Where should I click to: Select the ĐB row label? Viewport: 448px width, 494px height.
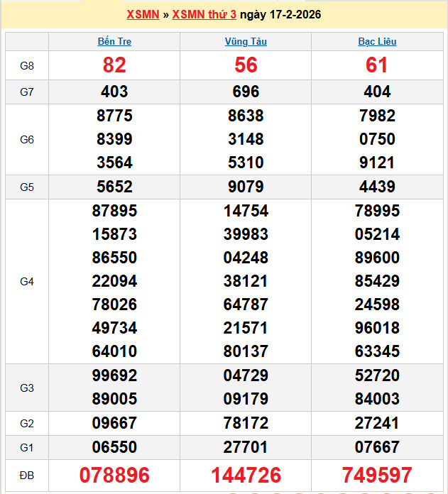click(27, 475)
